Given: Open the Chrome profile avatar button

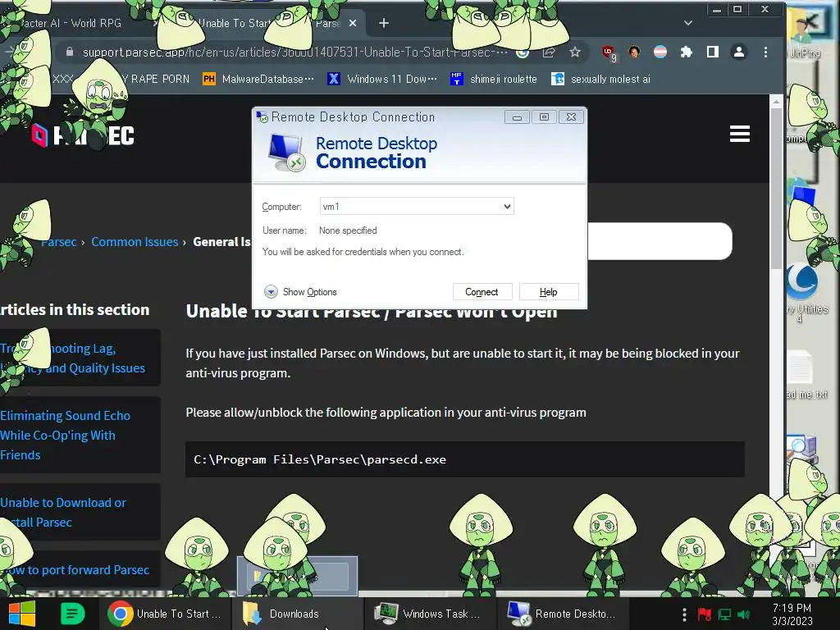Looking at the screenshot, I should [x=739, y=52].
